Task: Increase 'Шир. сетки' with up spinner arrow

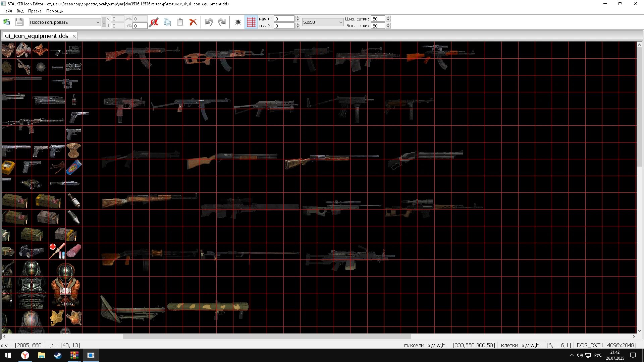Action: coord(388,17)
